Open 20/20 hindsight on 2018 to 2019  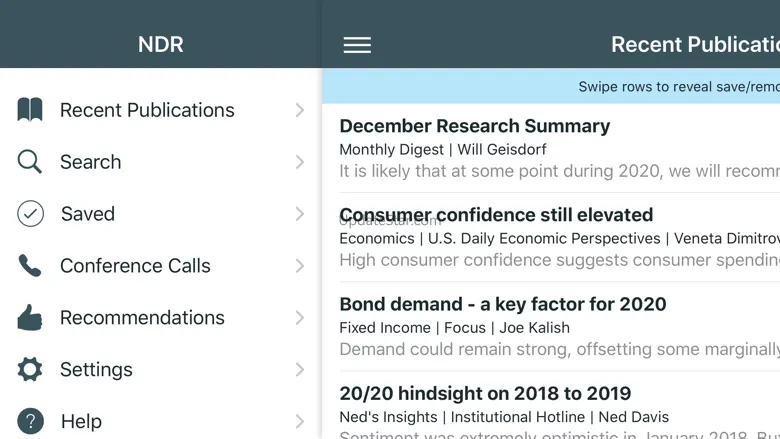551,406
